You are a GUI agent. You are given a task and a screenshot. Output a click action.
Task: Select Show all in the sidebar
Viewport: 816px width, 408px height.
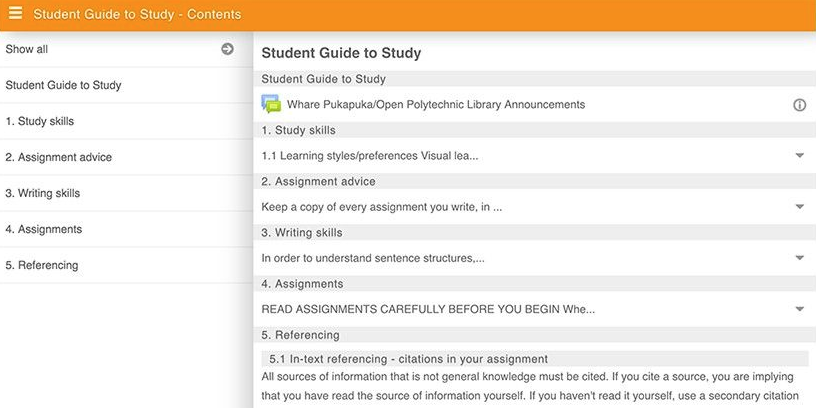126,49
